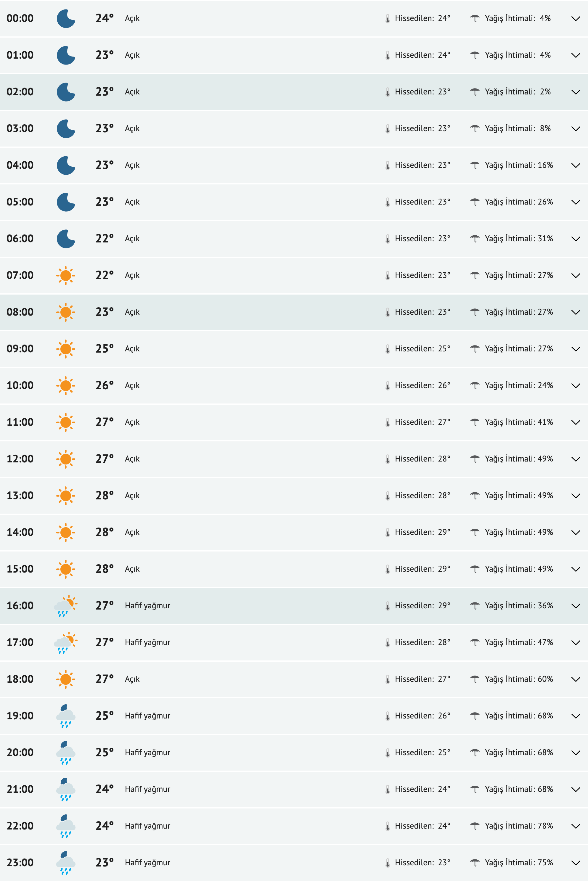The height and width of the screenshot is (881, 588).
Task: Click 'Hissedilen: 28°' in the 12:00 row
Action: (422, 459)
